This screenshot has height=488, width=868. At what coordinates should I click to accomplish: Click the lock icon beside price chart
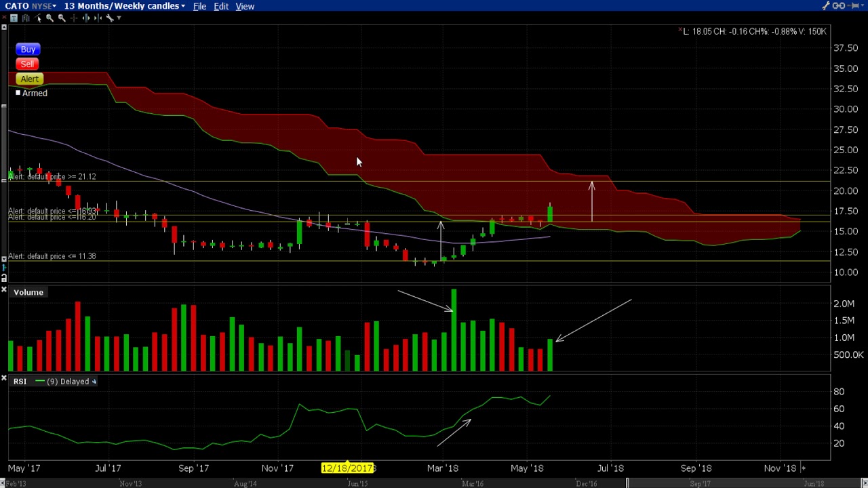(4, 278)
